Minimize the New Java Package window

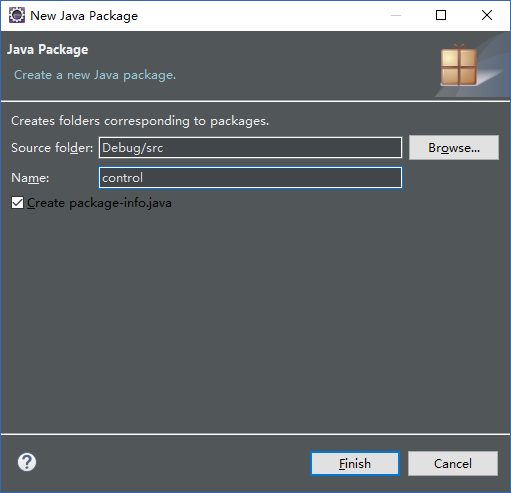tap(396, 15)
